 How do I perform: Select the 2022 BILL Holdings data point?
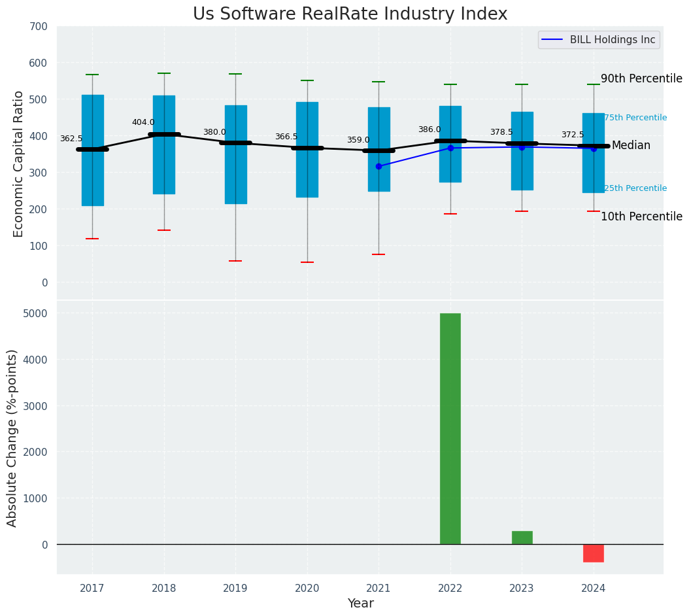pyautogui.click(x=450, y=148)
